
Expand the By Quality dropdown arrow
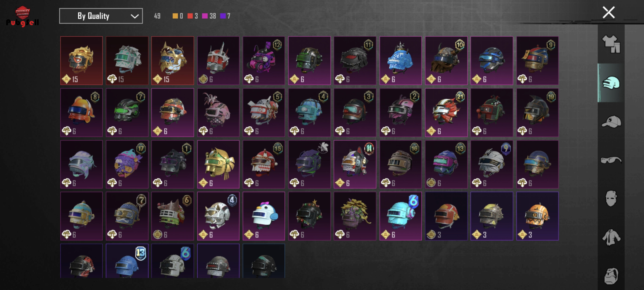(x=134, y=16)
